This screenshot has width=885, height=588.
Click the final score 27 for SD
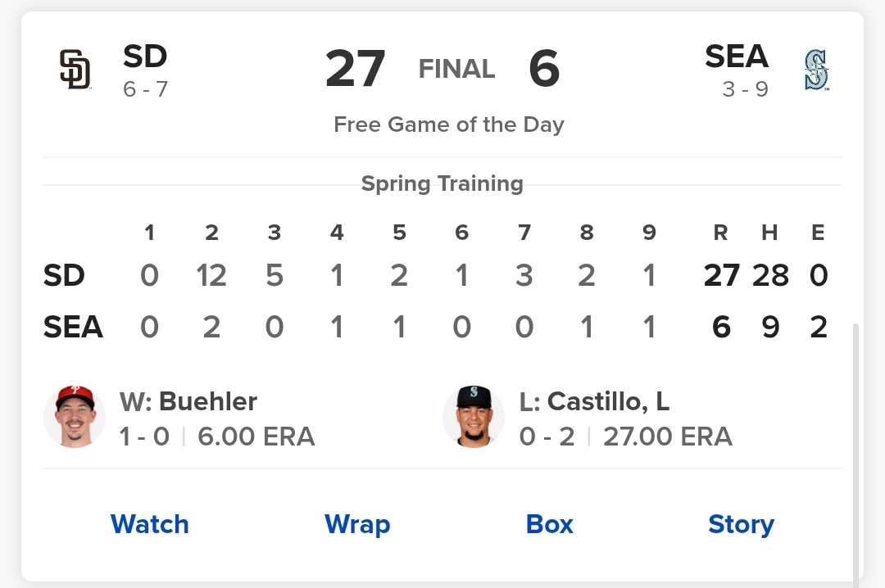[356, 69]
